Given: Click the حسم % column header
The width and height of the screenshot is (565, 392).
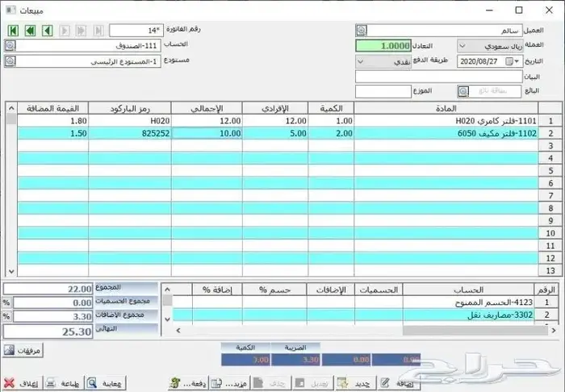Looking at the screenshot, I should [274, 290].
